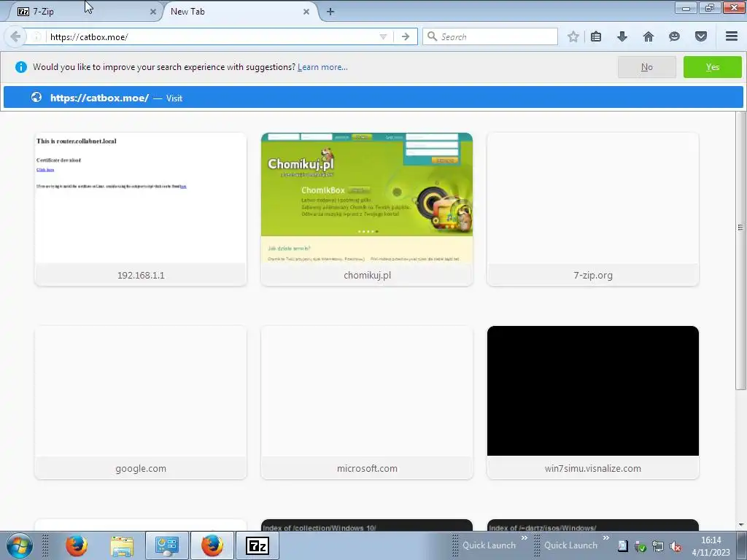Expand the first Quick Launch chevron
Viewport: 747px width, 560px height.
coord(524,538)
